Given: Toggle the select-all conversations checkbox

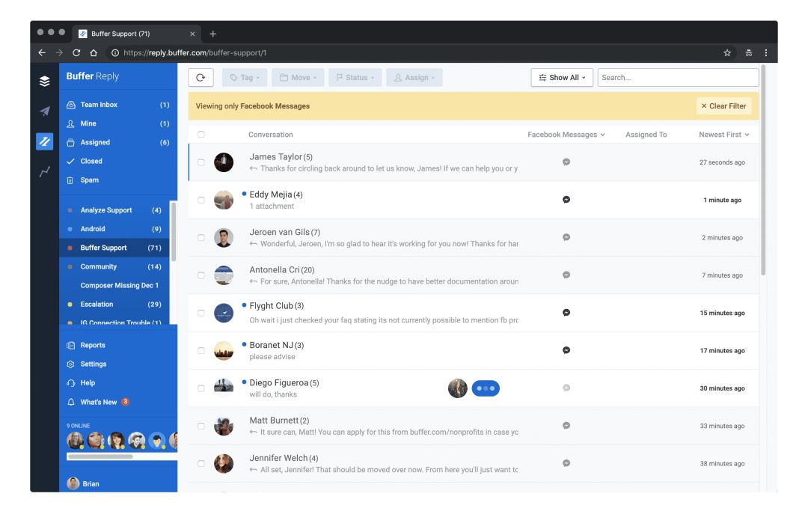Looking at the screenshot, I should (x=201, y=135).
